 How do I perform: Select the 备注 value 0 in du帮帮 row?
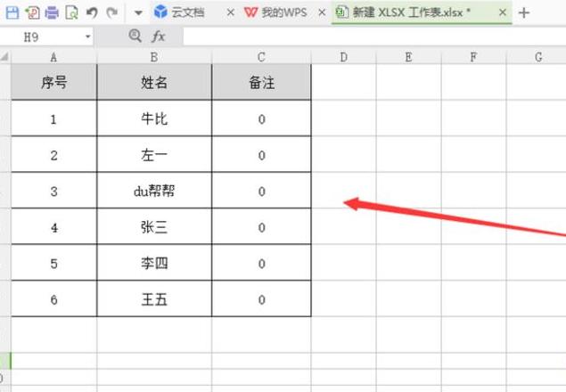tap(261, 191)
